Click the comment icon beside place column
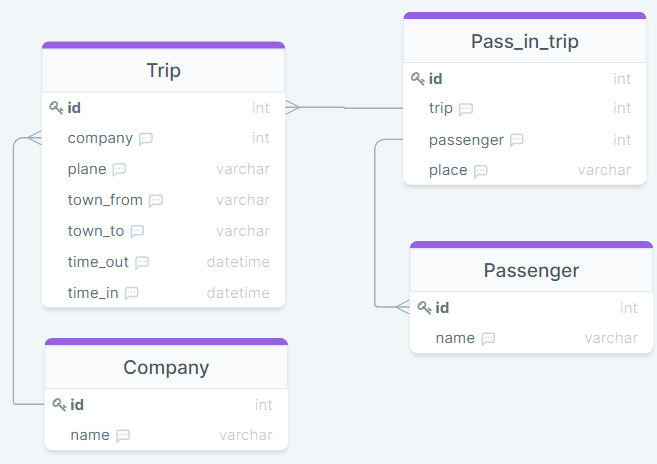The width and height of the screenshot is (657, 464). coord(481,171)
